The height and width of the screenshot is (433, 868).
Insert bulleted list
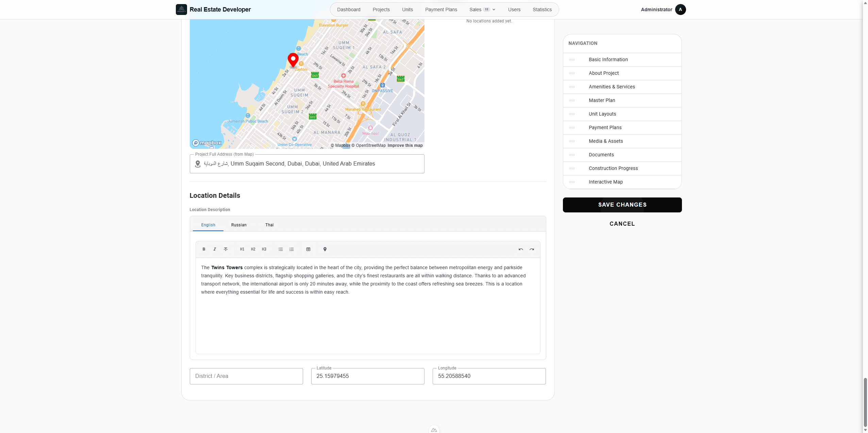coord(281,249)
